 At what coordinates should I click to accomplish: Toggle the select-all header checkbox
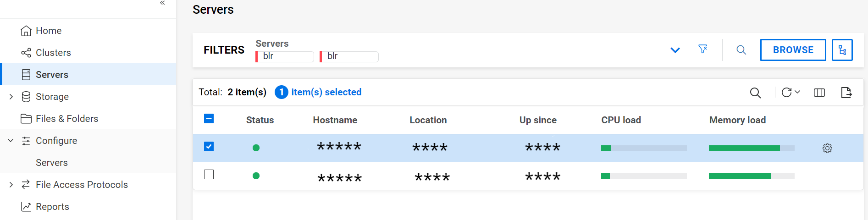[209, 119]
